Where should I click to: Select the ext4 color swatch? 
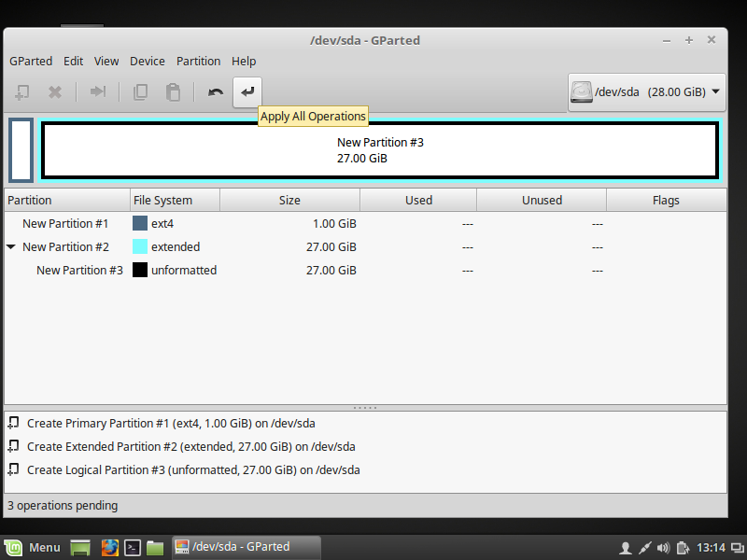click(x=139, y=223)
